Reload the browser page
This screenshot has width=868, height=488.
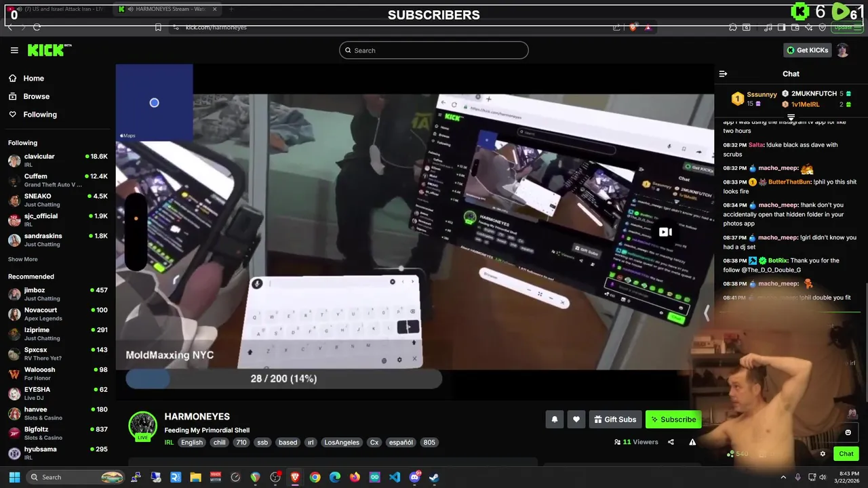(x=37, y=27)
